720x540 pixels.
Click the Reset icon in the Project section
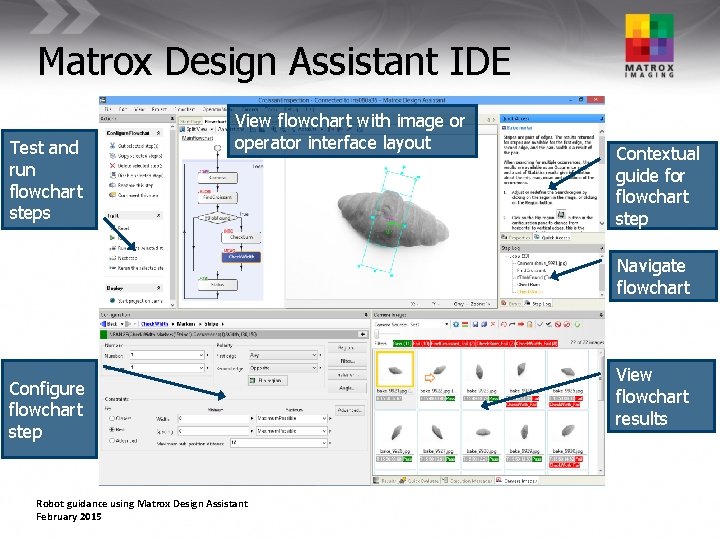[x=112, y=228]
